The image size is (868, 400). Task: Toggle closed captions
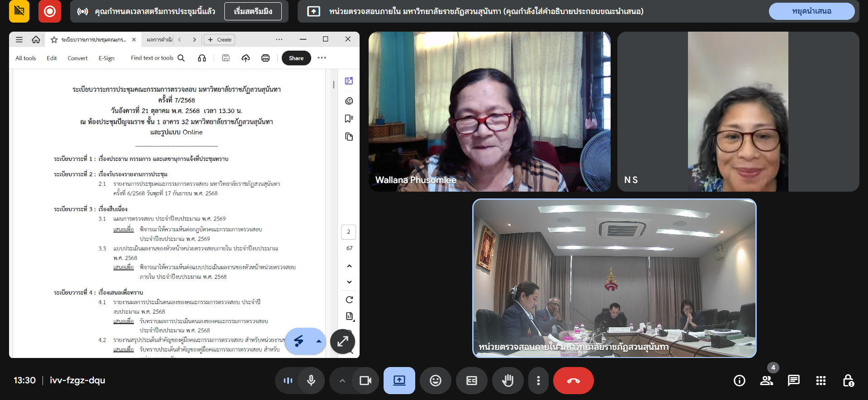pyautogui.click(x=471, y=381)
